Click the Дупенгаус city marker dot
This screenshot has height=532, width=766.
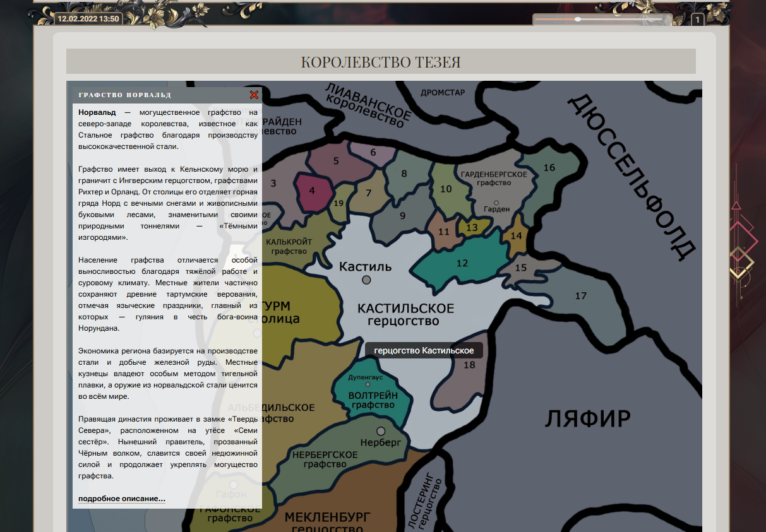(368, 384)
